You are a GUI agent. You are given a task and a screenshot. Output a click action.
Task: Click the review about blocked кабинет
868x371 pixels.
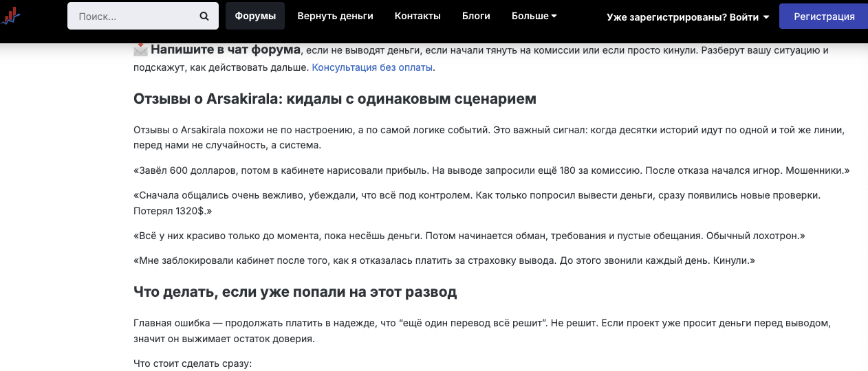click(x=444, y=260)
